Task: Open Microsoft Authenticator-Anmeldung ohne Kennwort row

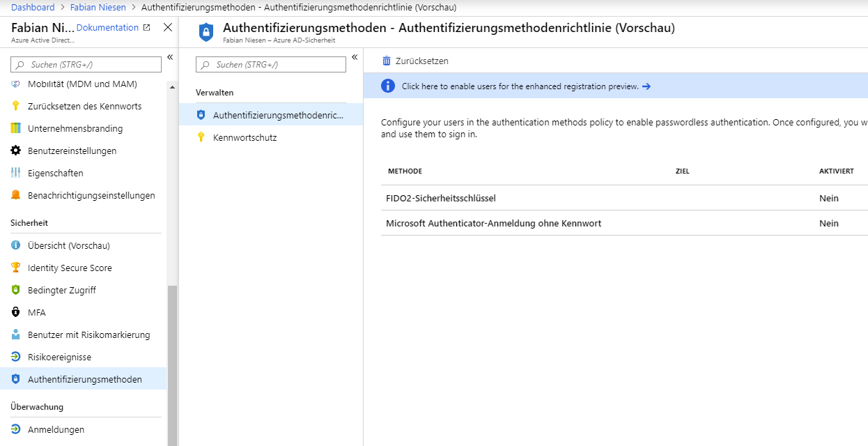Action: click(x=493, y=223)
